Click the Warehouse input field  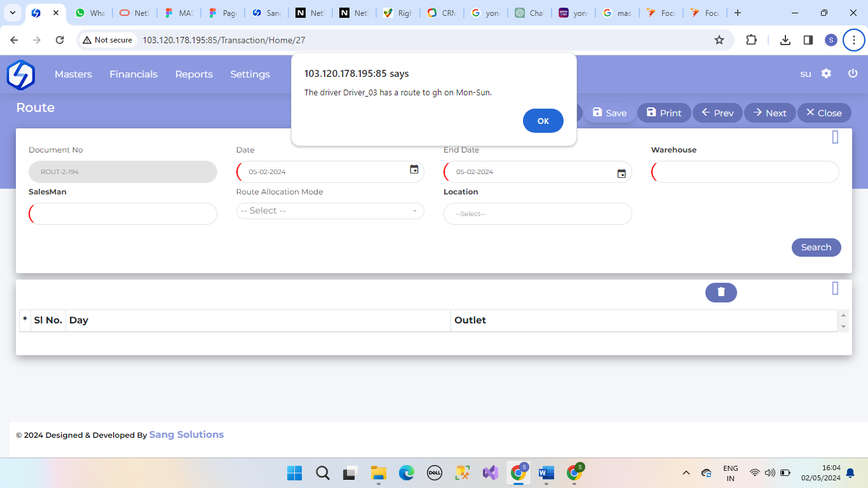click(x=745, y=172)
